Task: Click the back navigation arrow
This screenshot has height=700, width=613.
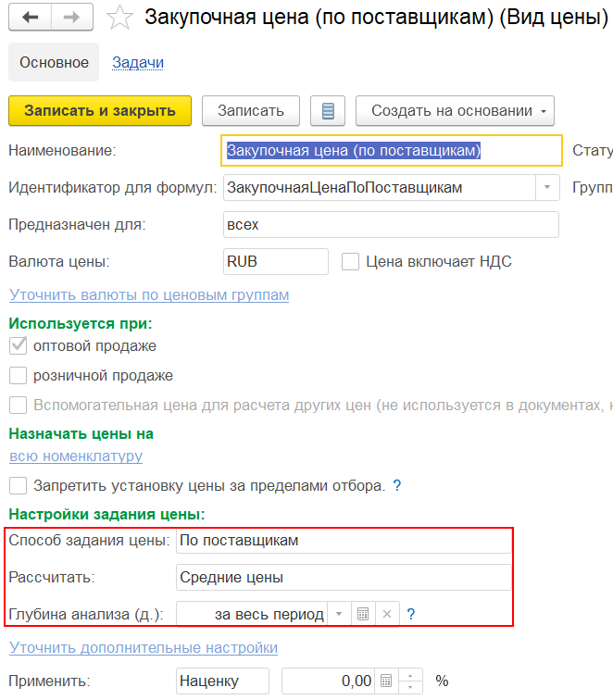Action: coord(31,19)
